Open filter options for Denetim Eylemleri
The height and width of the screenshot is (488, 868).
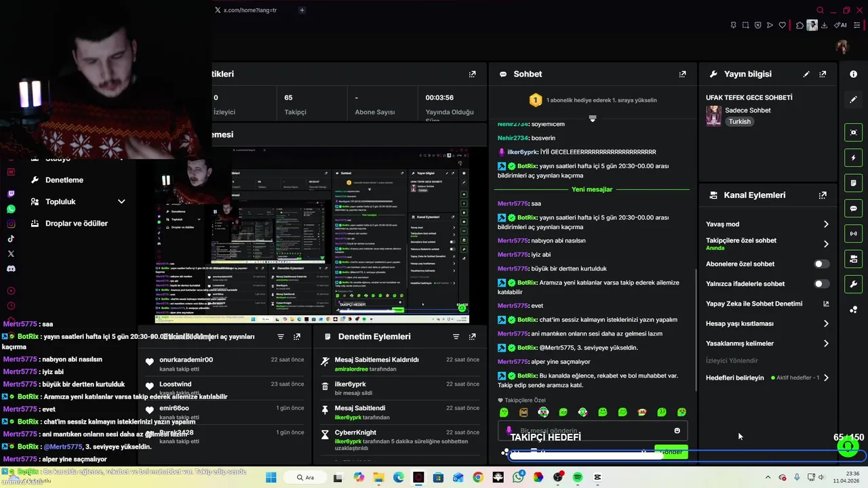point(456,336)
